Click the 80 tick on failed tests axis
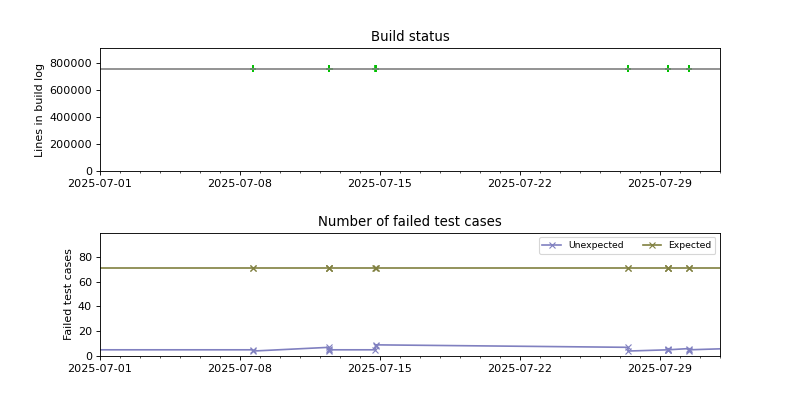 (86, 257)
